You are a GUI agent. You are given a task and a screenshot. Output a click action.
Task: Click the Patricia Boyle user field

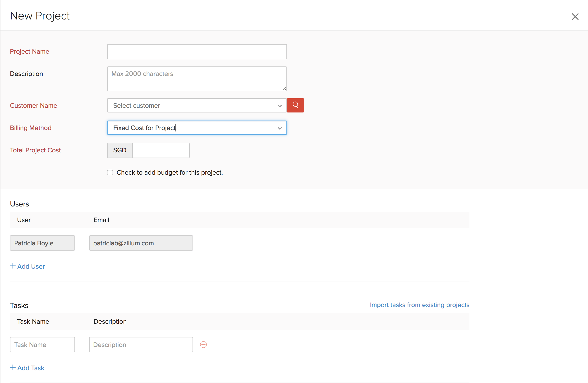point(42,243)
